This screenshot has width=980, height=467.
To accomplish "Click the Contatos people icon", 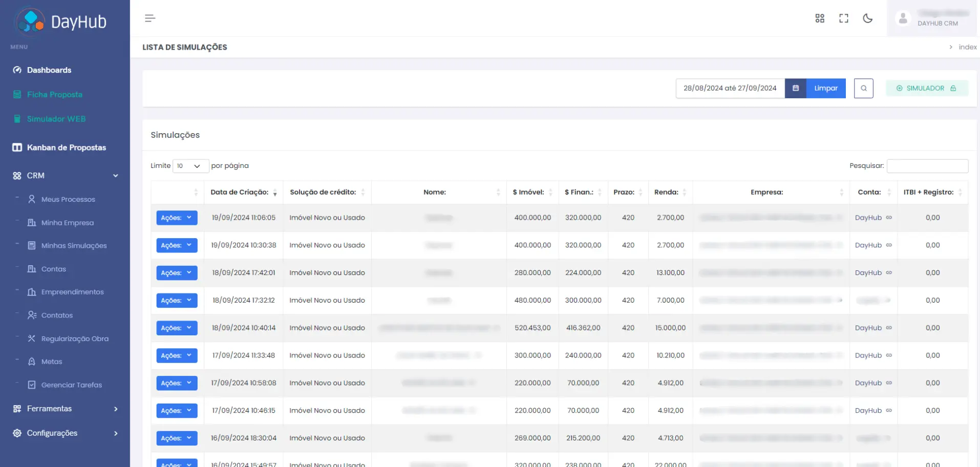I will click(32, 315).
